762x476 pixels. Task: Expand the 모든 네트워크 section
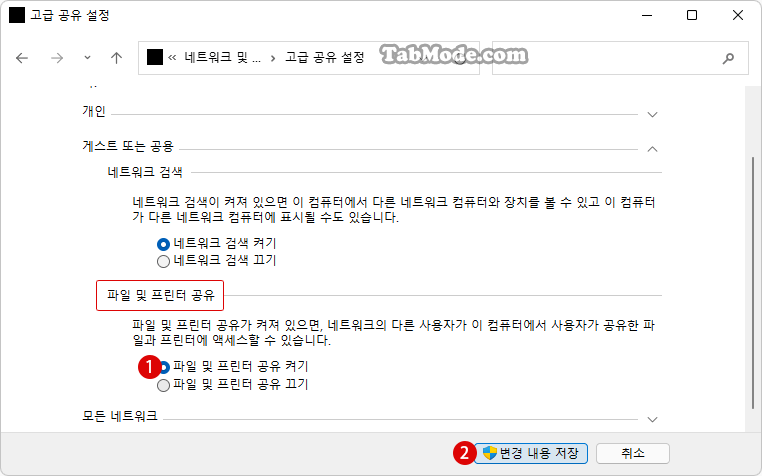click(652, 419)
